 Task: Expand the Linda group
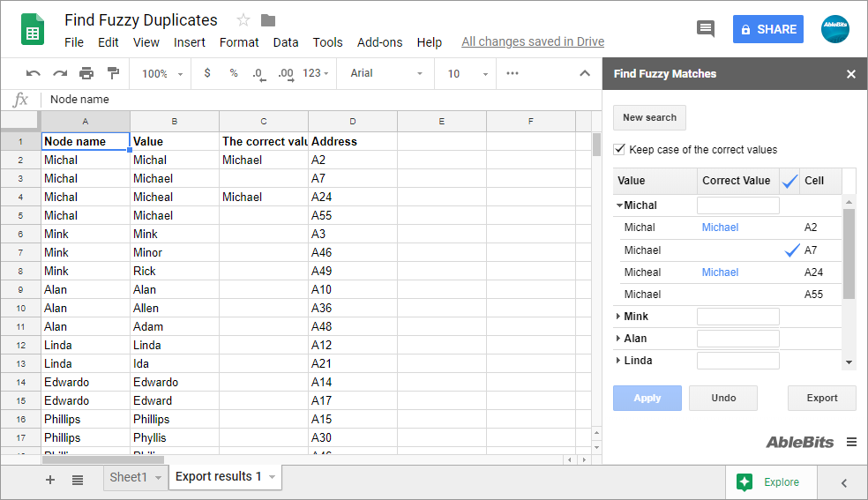618,361
